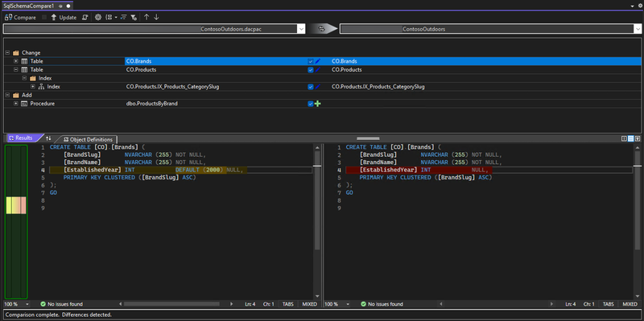
Task: Open tab list arrow at top right
Action: (632, 6)
